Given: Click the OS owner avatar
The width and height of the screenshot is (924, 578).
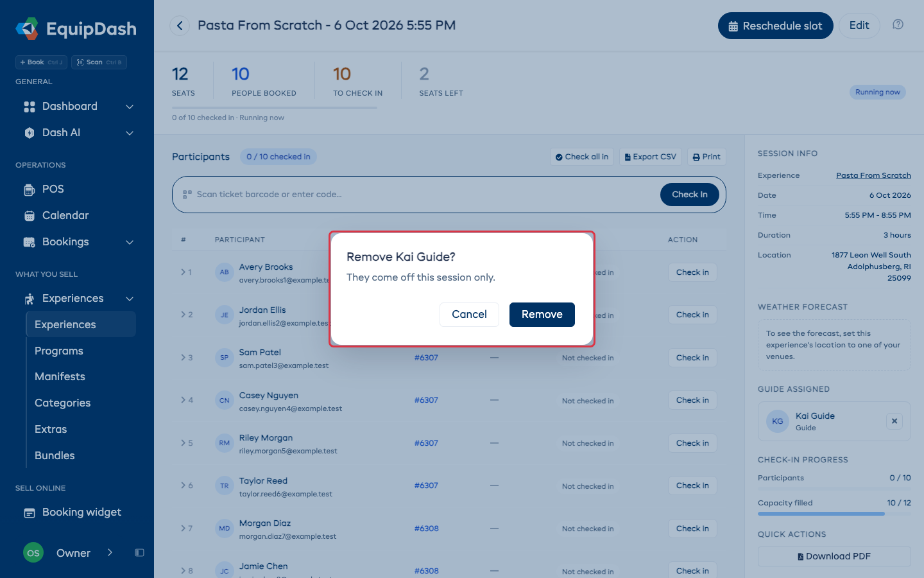Looking at the screenshot, I should (x=33, y=553).
